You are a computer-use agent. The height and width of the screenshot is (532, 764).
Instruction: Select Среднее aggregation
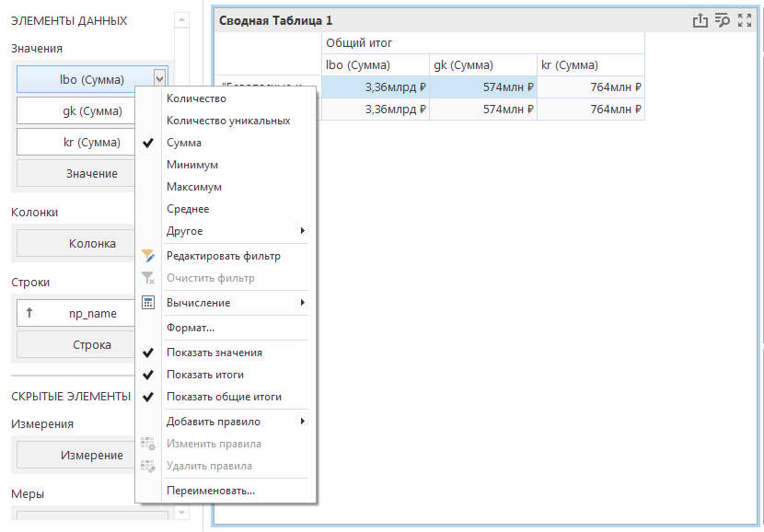[188, 209]
